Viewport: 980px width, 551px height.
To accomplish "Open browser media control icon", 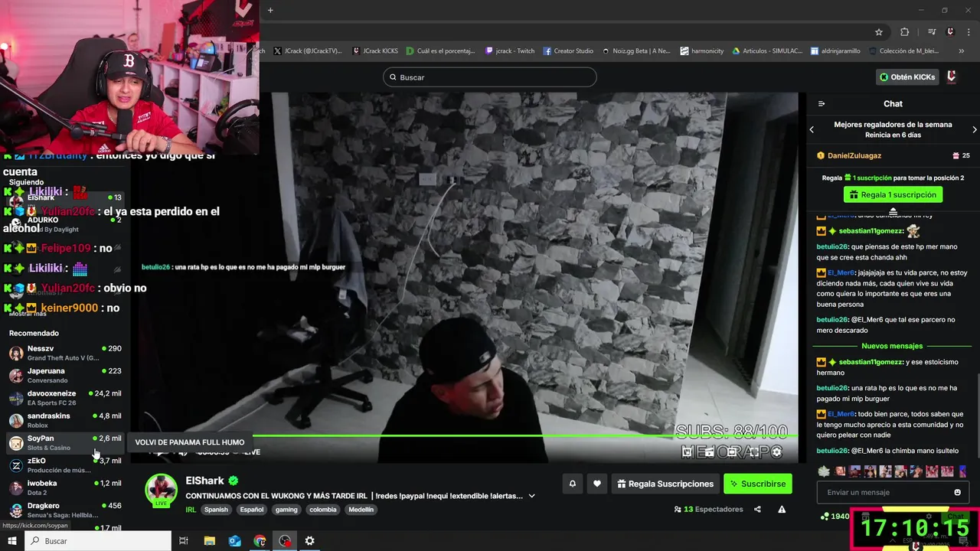I will [x=932, y=32].
